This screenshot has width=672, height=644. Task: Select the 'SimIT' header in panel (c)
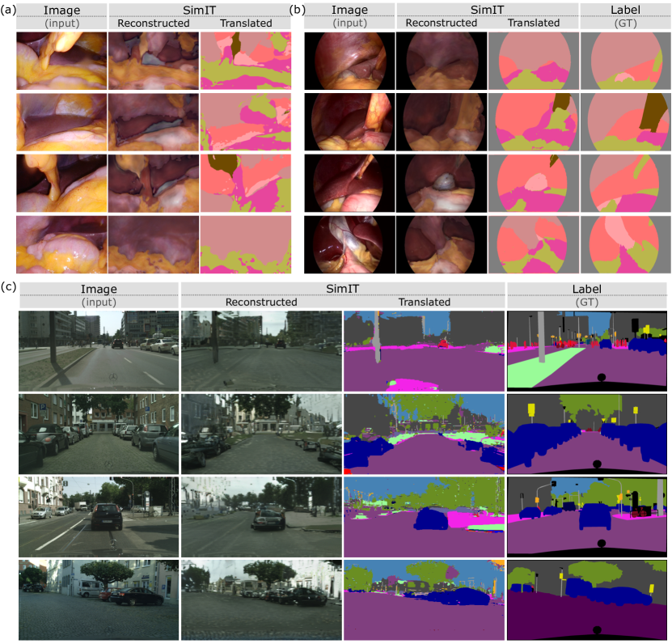342,289
